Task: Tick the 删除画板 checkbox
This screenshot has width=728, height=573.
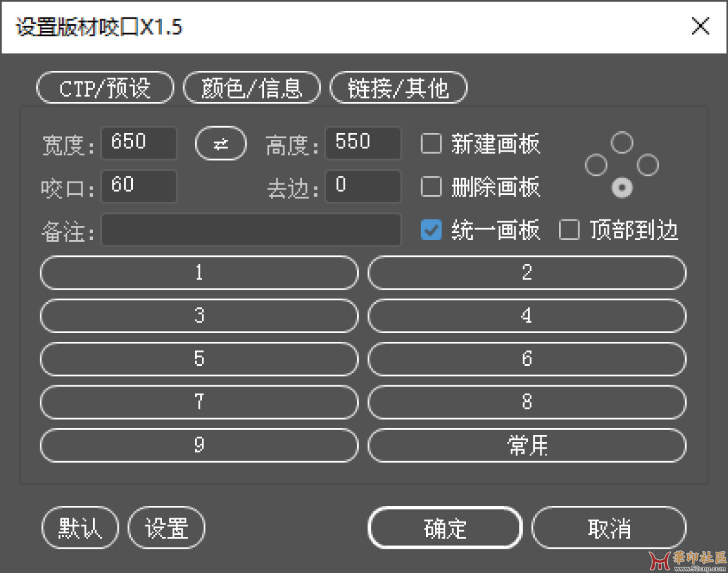Action: click(x=431, y=186)
